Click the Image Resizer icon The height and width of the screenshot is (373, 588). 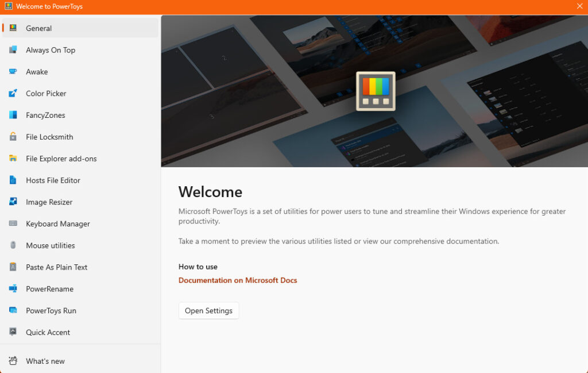pos(13,202)
